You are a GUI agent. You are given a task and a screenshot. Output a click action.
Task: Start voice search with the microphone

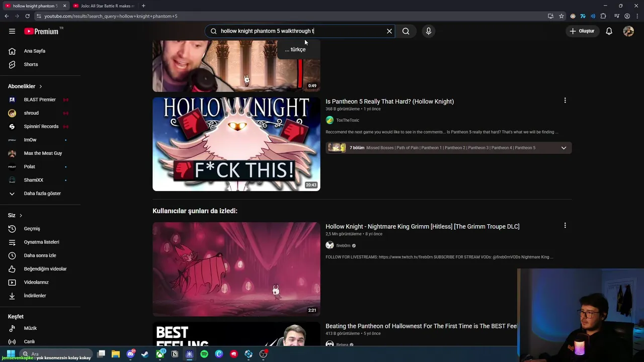point(429,31)
